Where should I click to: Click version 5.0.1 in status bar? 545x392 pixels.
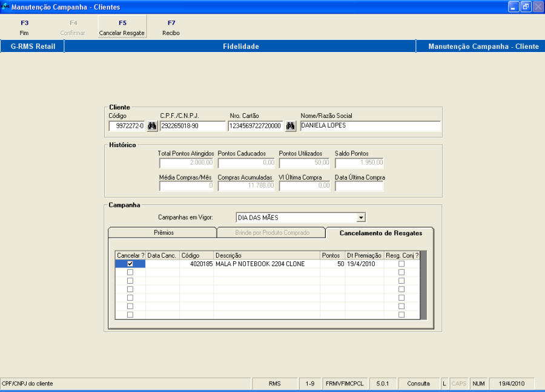[x=382, y=384]
